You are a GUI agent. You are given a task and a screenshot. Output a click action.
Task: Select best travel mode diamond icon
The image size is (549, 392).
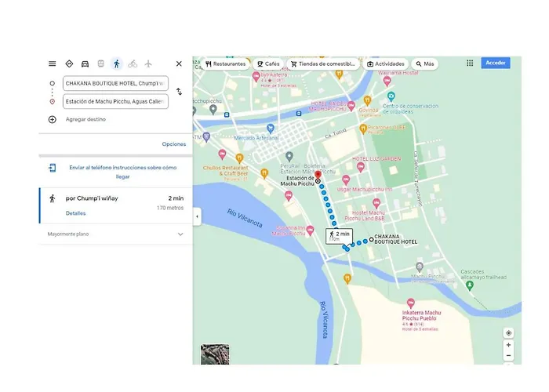pos(69,64)
